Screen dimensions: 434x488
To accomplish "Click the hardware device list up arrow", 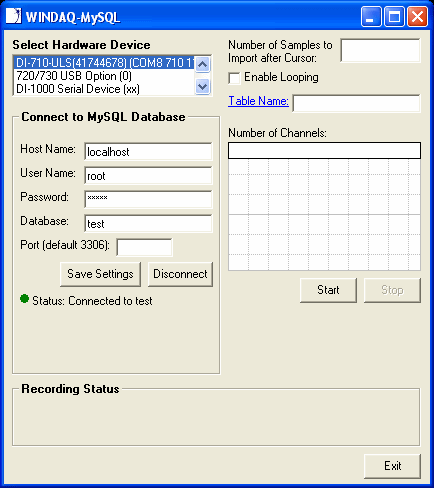I will [x=202, y=64].
